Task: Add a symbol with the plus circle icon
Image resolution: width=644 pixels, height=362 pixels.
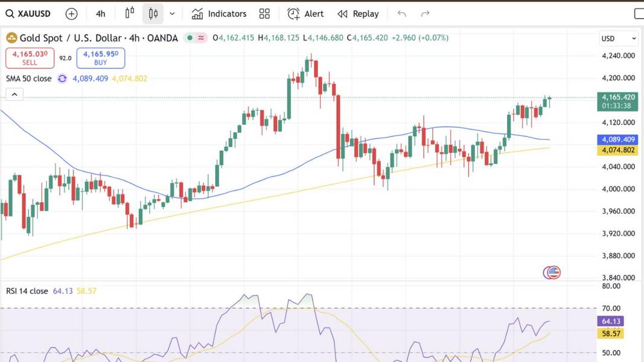Action: click(x=71, y=13)
